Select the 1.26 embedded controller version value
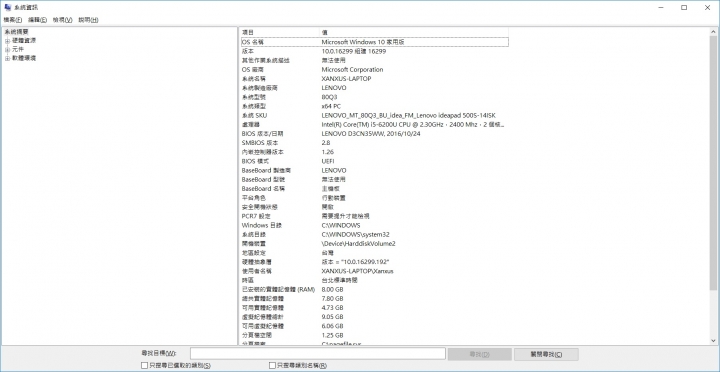Image resolution: width=720 pixels, height=372 pixels. [x=327, y=152]
